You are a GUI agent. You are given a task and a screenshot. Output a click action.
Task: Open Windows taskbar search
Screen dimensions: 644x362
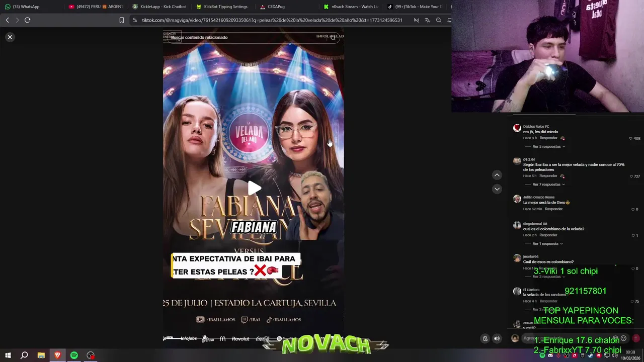[x=24, y=355]
